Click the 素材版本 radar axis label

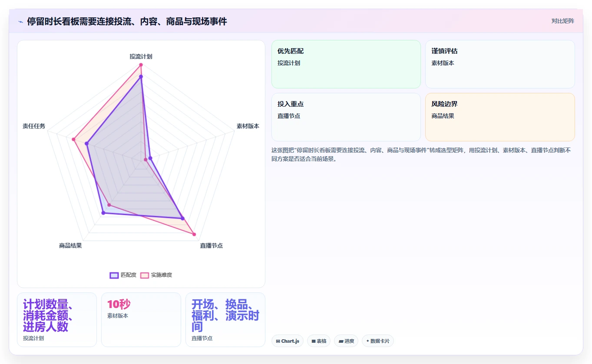[x=248, y=126]
